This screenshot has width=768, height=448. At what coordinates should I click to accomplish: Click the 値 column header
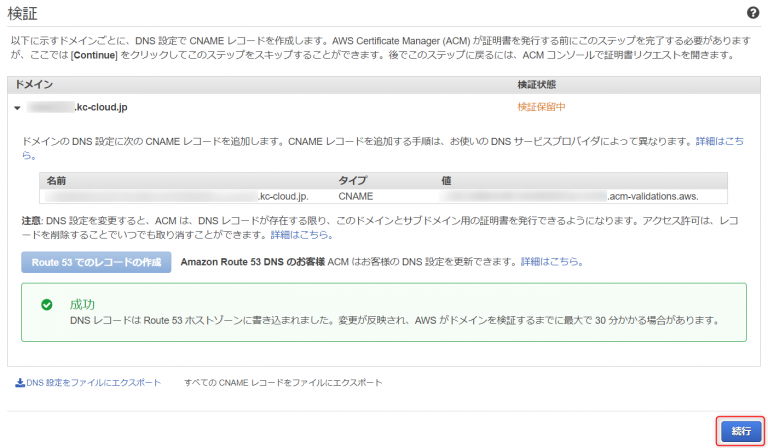click(446, 181)
